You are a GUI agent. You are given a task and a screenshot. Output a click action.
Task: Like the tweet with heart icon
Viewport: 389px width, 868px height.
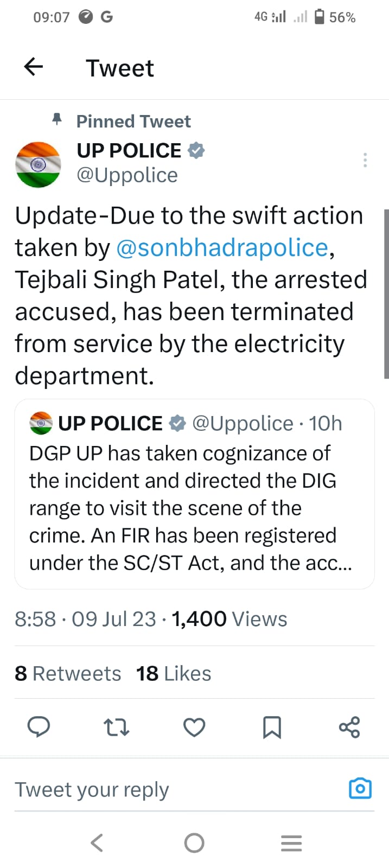point(194,727)
